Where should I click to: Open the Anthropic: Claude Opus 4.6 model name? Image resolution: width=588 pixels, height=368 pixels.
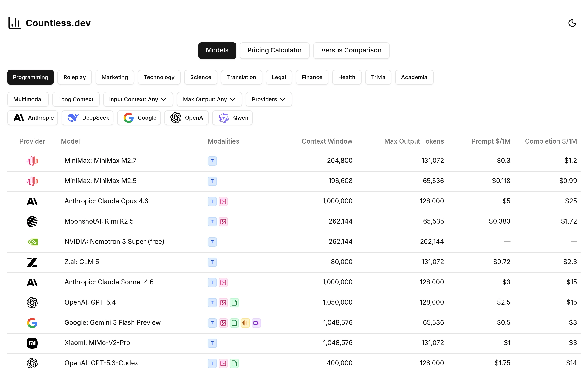pyautogui.click(x=106, y=201)
